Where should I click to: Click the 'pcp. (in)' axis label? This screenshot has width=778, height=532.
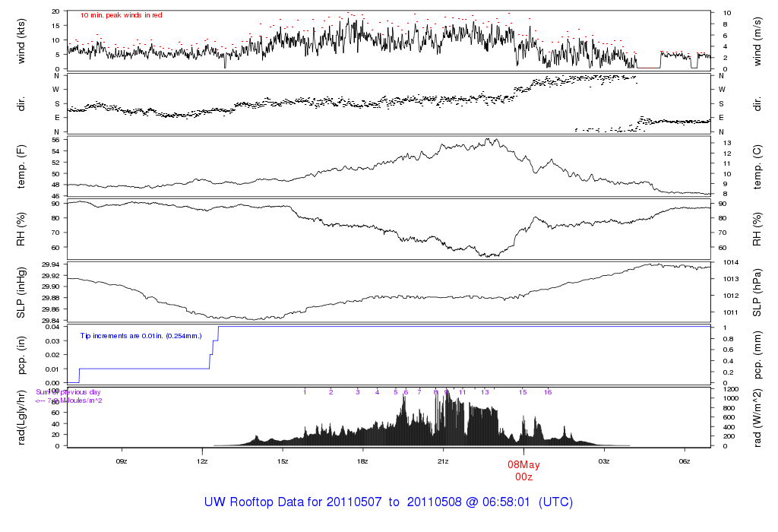click(x=21, y=356)
